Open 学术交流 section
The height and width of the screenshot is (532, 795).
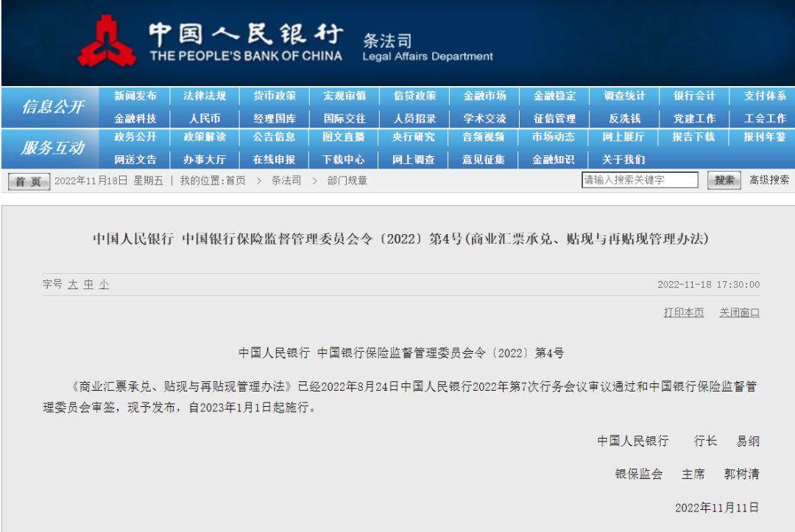pos(484,118)
